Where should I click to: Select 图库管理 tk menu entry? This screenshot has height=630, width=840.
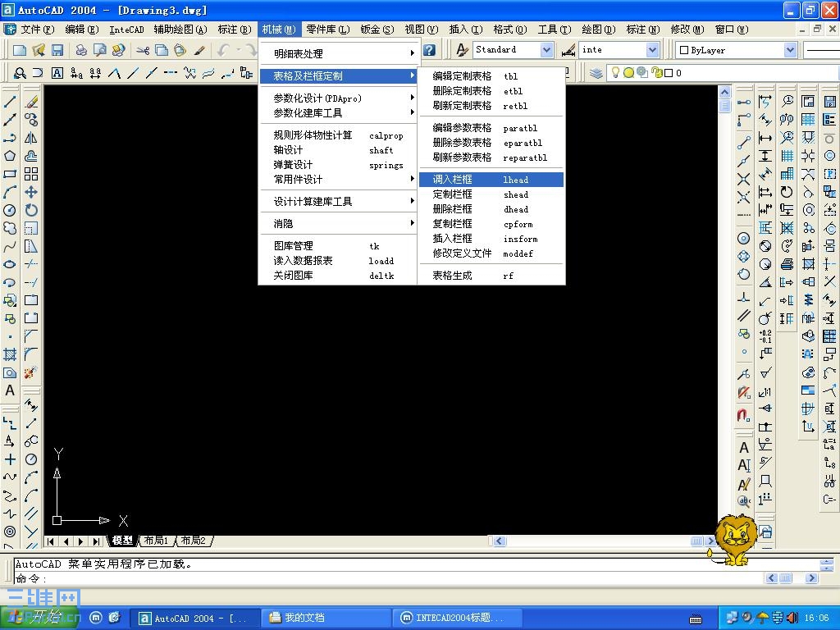(337, 246)
